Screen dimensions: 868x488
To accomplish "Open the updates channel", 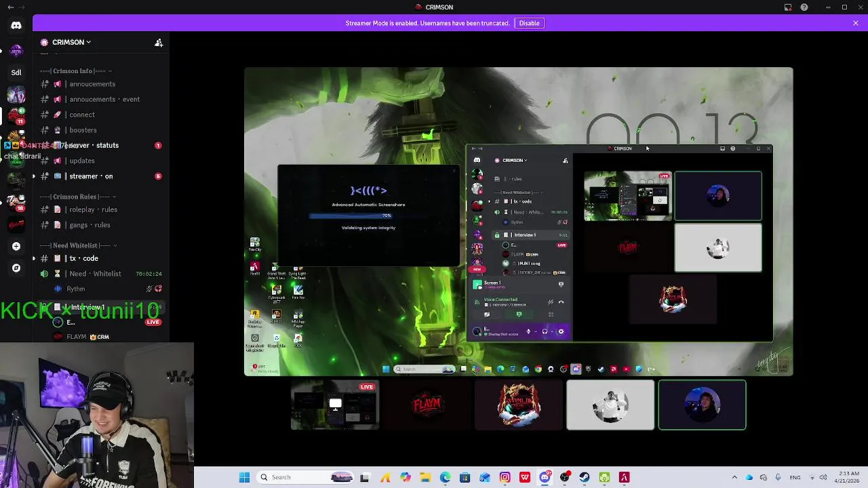I will 100,161.
